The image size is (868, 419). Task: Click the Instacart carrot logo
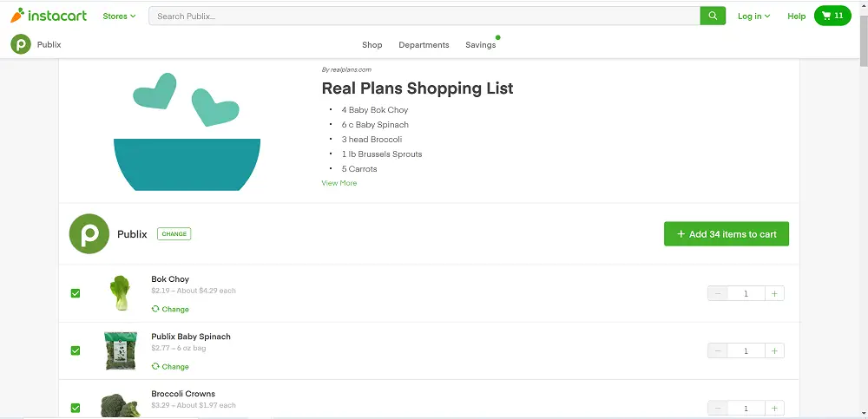49,16
